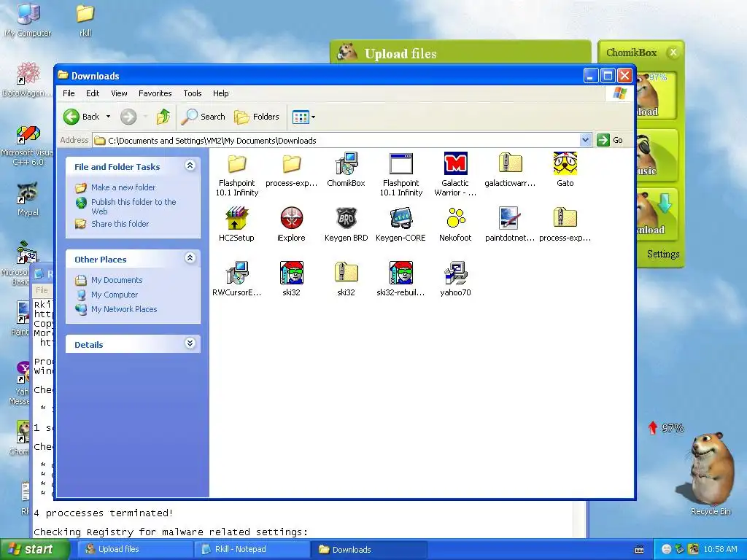Click the ChomikBox Download hamster button
This screenshot has width=747, height=560.
coord(657,214)
